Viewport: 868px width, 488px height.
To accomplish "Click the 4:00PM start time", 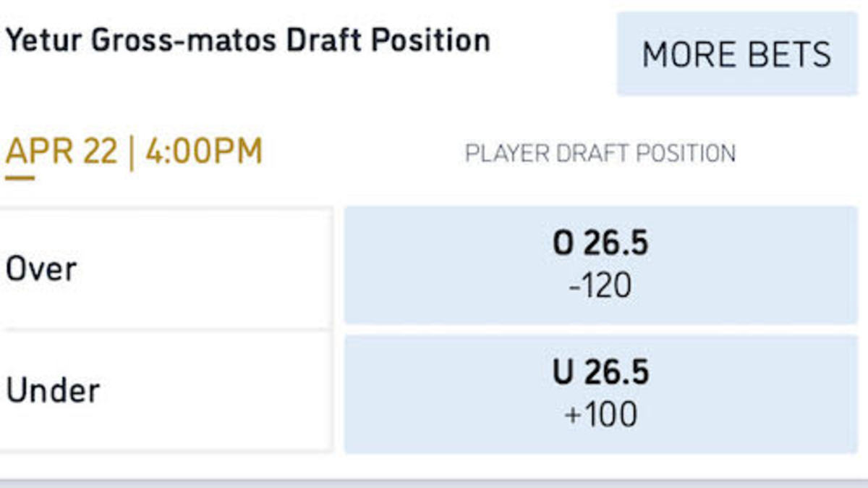I will click(203, 153).
